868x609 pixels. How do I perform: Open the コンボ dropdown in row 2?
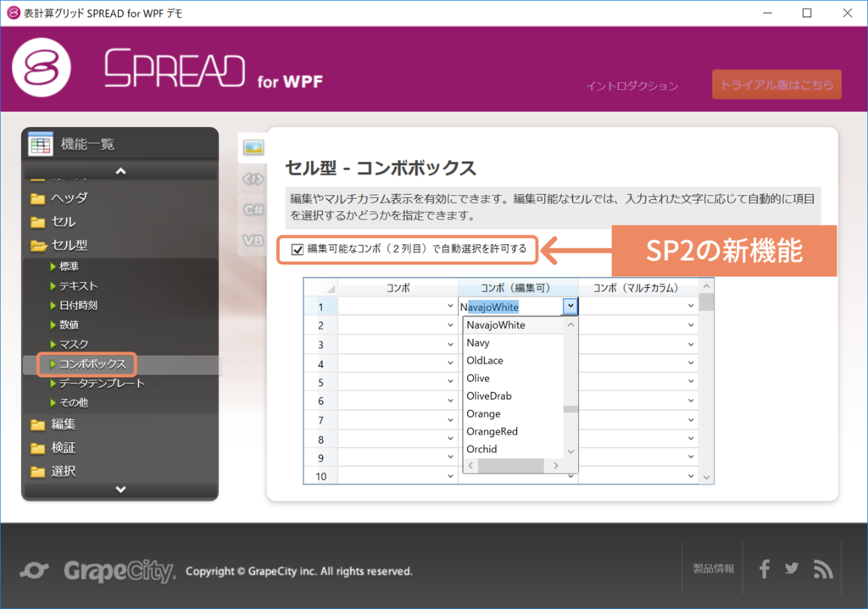click(450, 325)
